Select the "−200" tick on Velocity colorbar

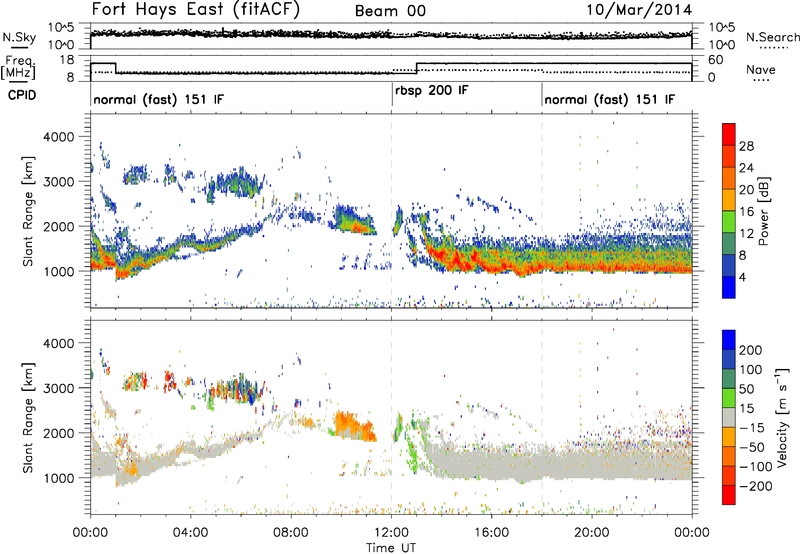coord(755,486)
